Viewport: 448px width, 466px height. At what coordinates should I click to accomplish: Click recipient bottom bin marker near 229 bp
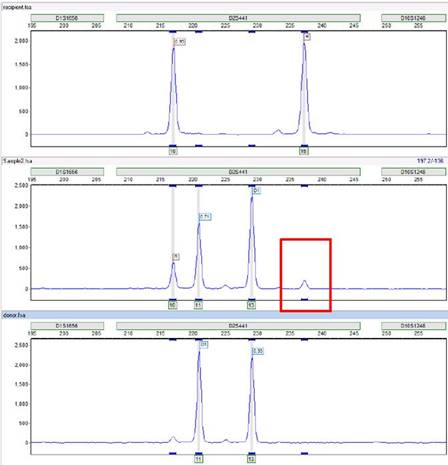[252, 146]
